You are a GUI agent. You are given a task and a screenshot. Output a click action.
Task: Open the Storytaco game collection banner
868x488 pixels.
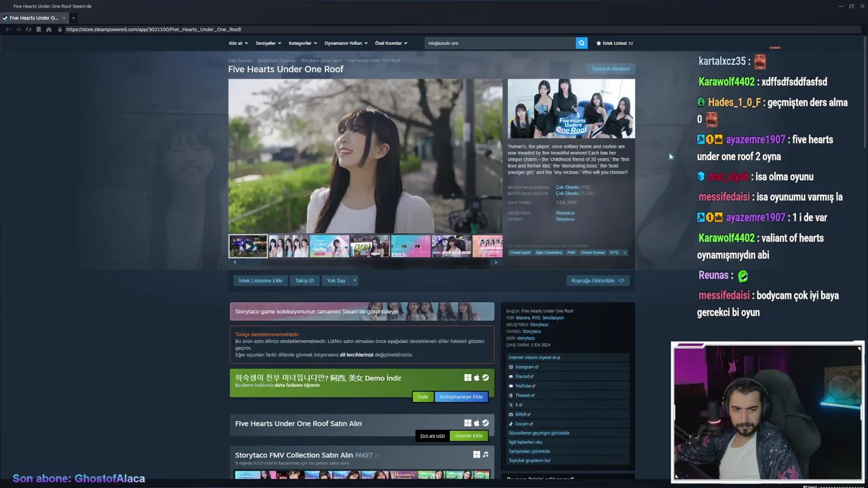click(362, 311)
